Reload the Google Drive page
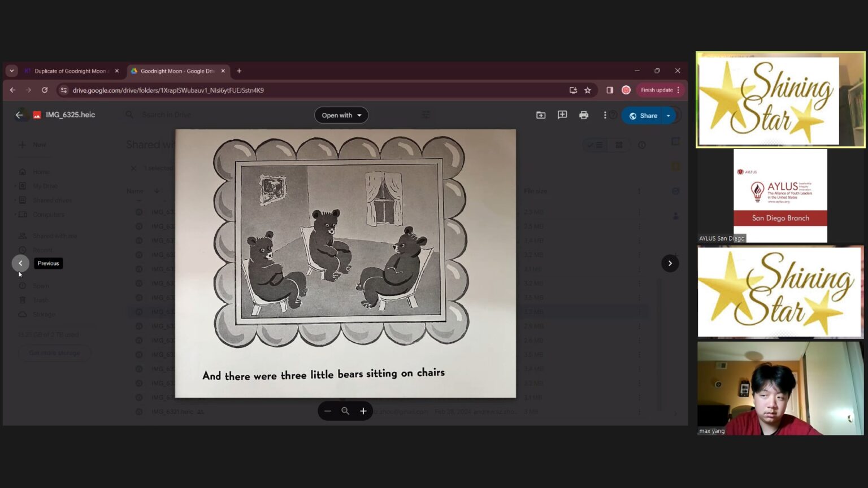 (45, 90)
